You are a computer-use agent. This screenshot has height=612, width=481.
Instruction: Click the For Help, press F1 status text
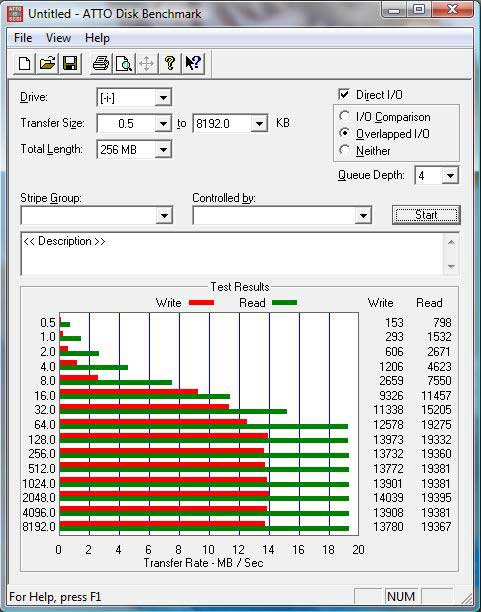point(55,597)
